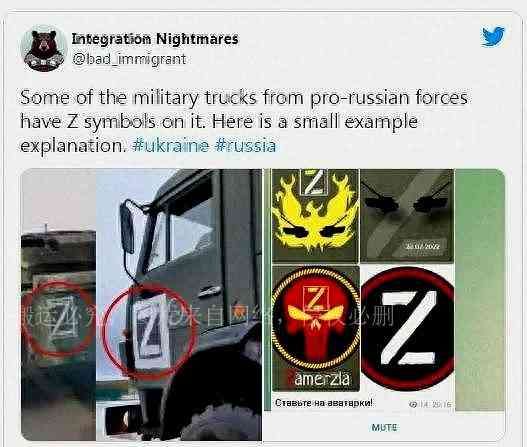This screenshot has width=527, height=447.
Task: Click the Twitter bird logo
Action: [x=493, y=37]
